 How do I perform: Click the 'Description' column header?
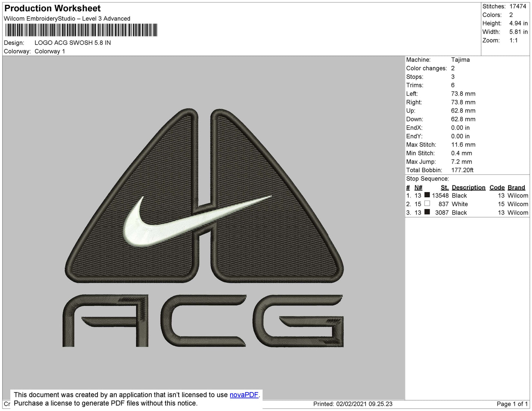click(468, 187)
